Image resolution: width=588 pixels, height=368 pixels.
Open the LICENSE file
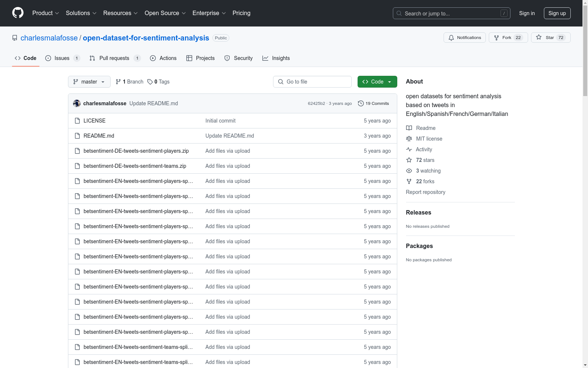(94, 121)
